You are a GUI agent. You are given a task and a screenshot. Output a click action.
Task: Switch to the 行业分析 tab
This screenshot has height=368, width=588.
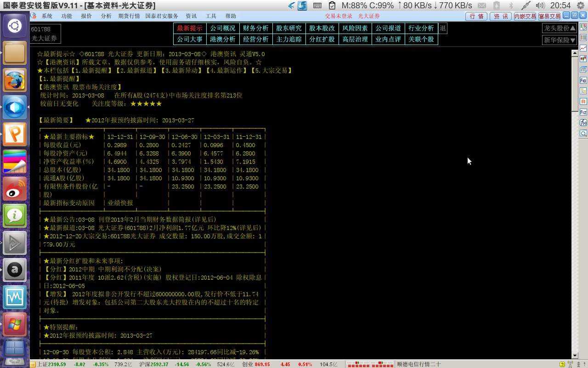421,29
